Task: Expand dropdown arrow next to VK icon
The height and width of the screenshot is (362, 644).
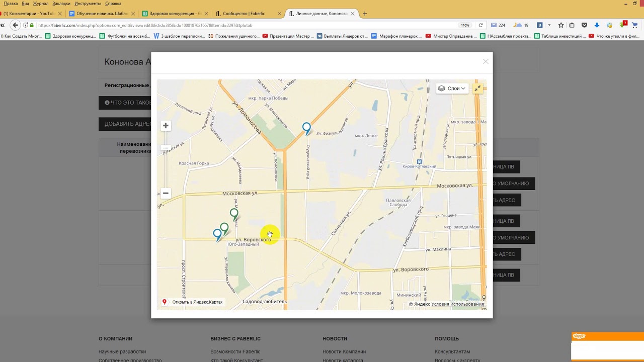Action: 549,25
